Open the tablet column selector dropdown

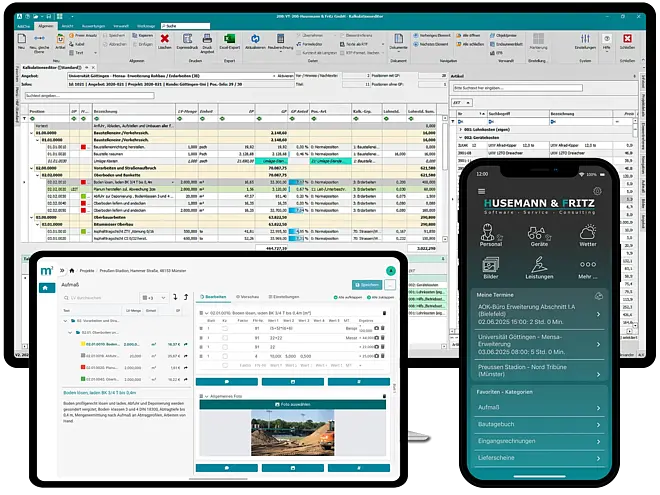click(x=154, y=298)
